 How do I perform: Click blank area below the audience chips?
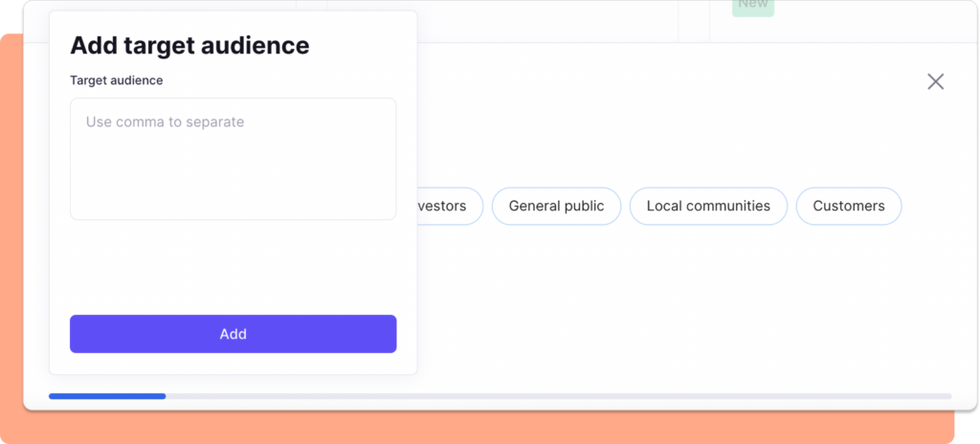click(670, 306)
